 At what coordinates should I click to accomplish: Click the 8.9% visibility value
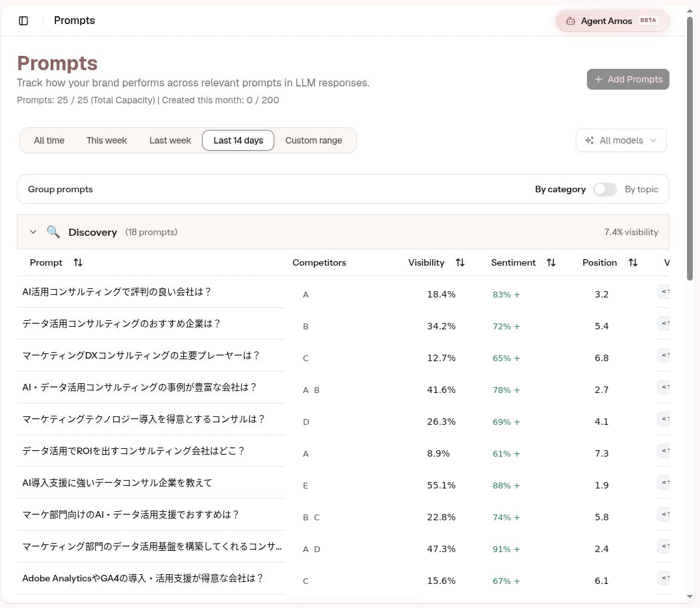tap(438, 453)
